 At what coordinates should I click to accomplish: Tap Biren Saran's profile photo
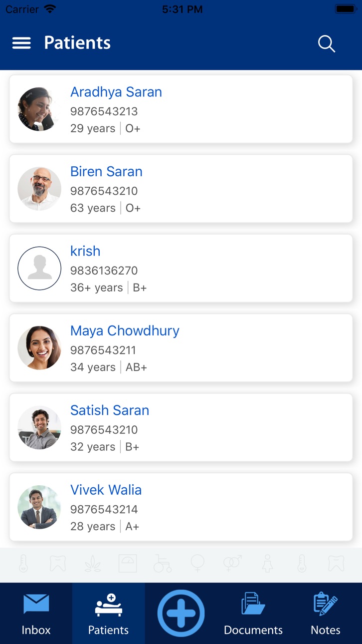pos(39,189)
